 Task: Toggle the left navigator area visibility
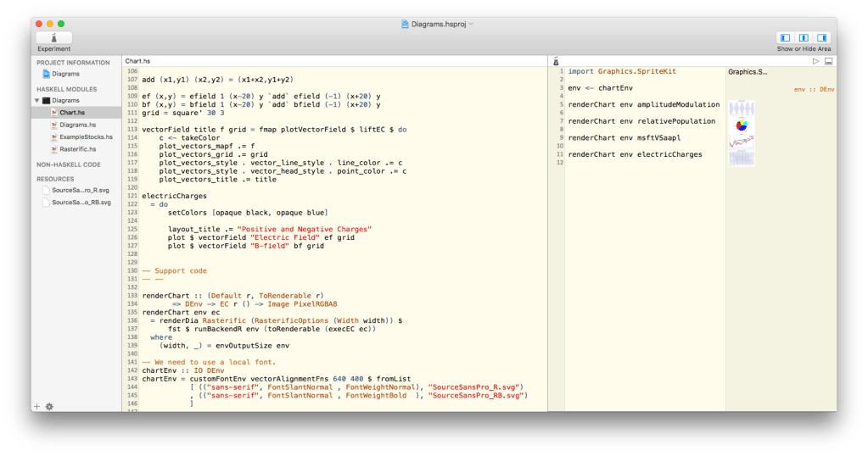pos(785,37)
